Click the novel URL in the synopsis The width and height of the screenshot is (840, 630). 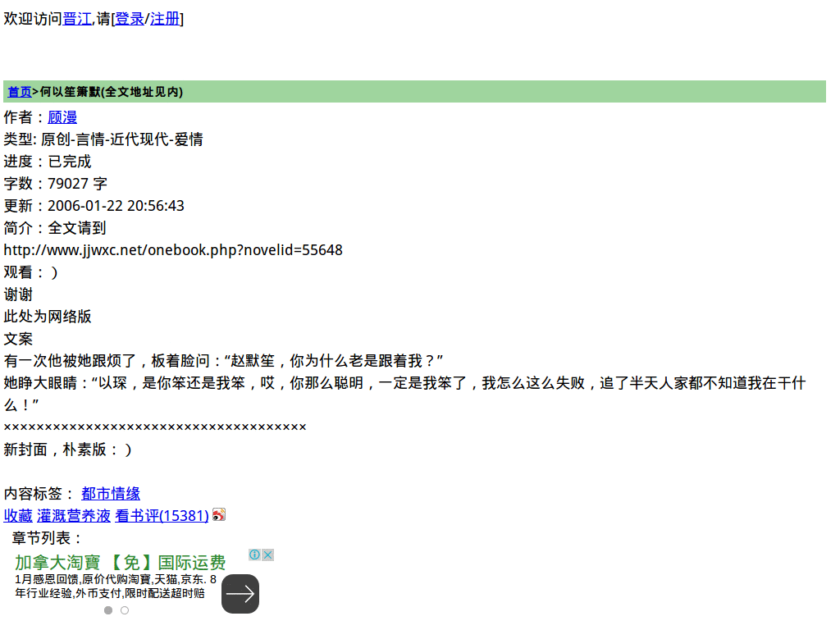point(173,249)
